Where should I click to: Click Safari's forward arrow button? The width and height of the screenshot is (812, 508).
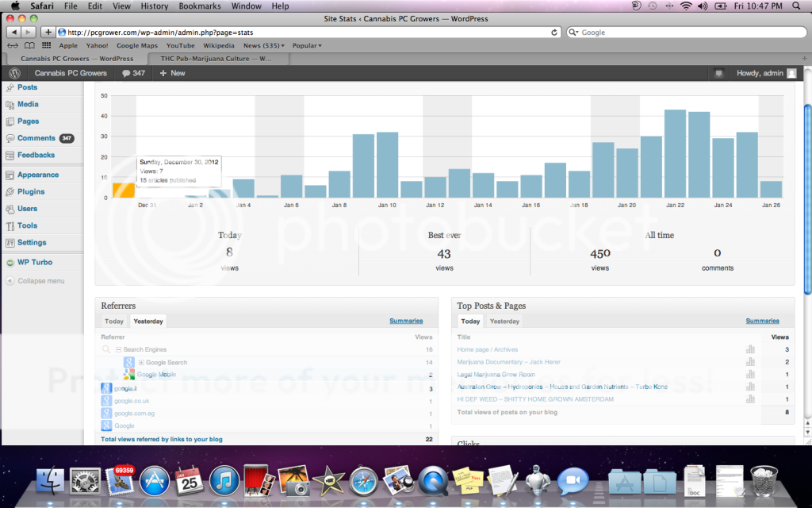[29, 32]
